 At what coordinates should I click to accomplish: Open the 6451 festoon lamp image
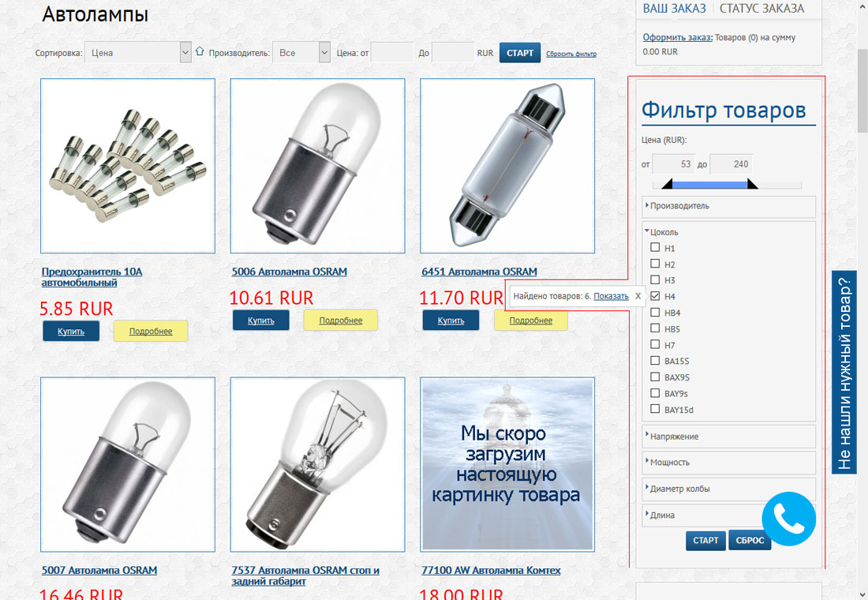click(x=507, y=166)
